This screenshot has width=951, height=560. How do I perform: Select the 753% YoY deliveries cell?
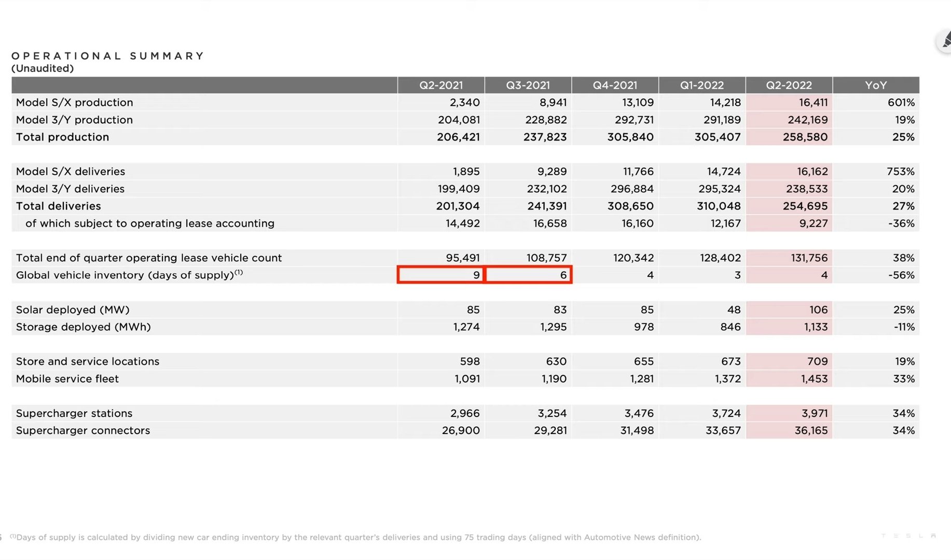click(900, 172)
